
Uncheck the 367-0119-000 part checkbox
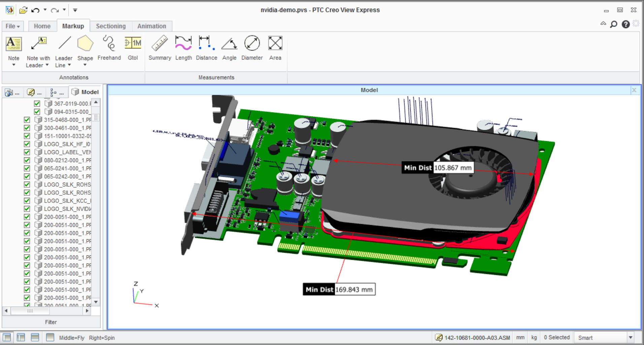(x=37, y=103)
